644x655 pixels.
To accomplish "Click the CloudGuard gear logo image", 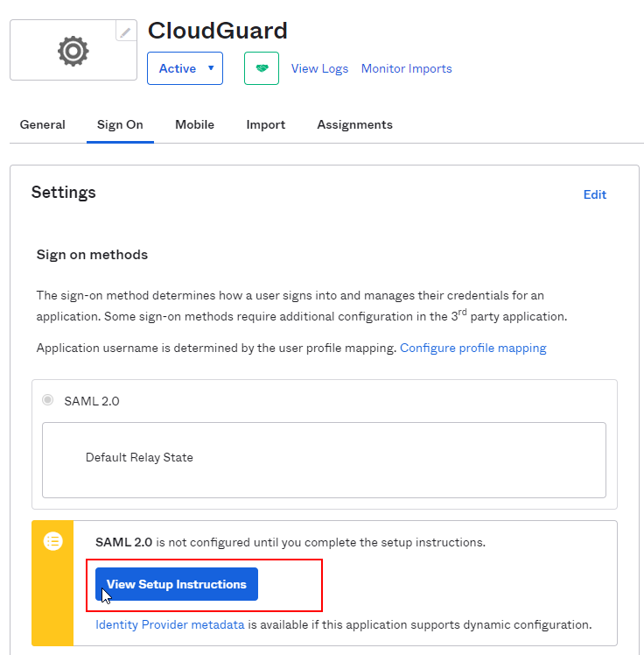I will (x=73, y=51).
